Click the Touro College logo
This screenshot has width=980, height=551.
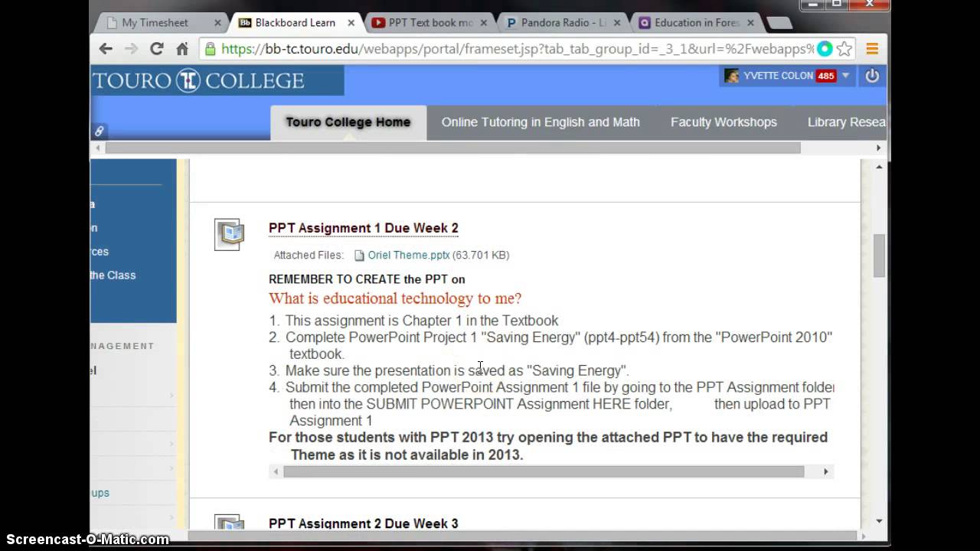tap(198, 80)
